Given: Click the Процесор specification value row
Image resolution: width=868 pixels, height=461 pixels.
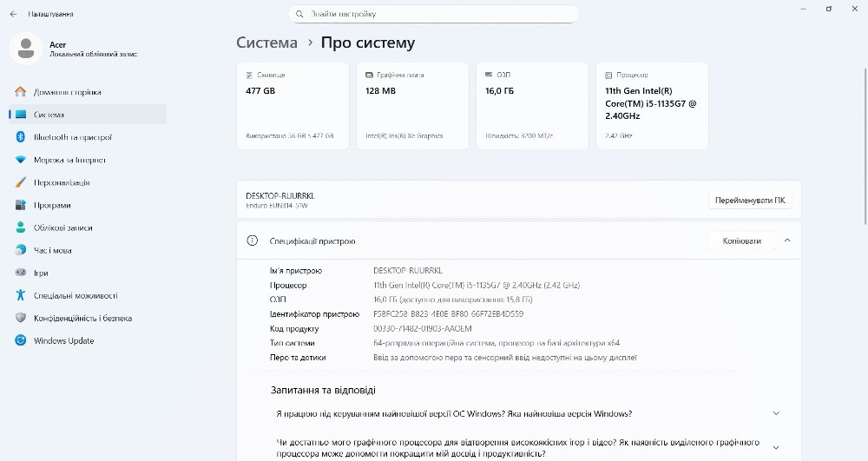Looking at the screenshot, I should coord(477,285).
